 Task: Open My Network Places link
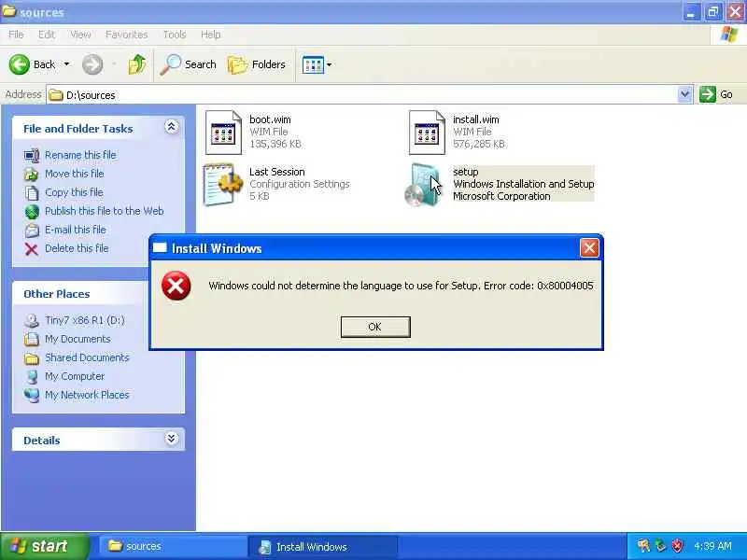click(87, 394)
